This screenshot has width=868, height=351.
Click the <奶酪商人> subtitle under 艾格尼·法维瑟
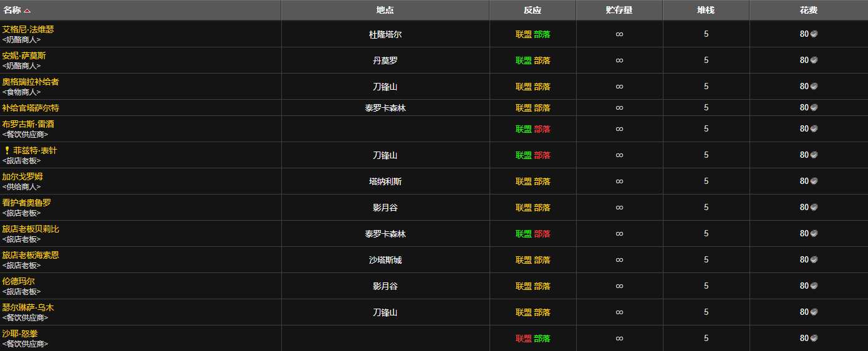tap(21, 39)
